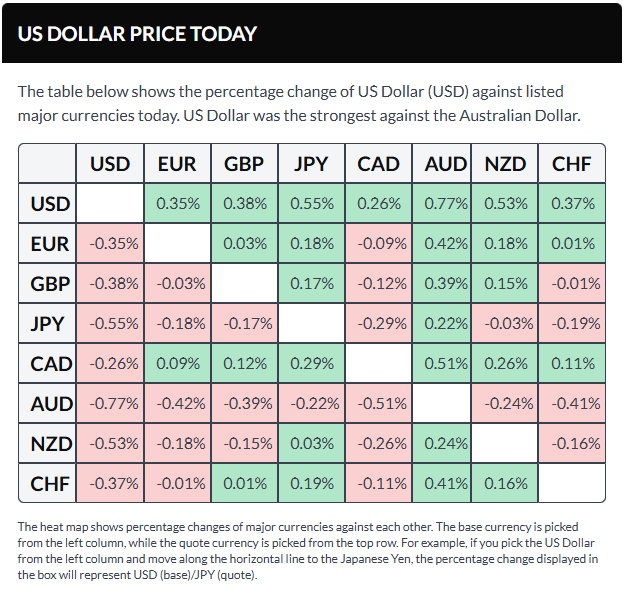
Task: Click the JPY/USD -0.55% cell
Action: (x=111, y=323)
